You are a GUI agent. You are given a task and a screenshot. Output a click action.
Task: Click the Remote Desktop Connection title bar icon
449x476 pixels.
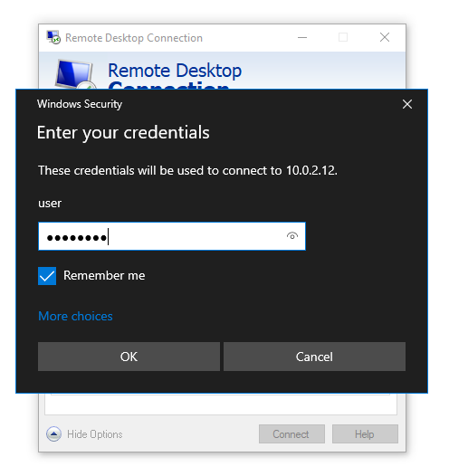tap(53, 38)
